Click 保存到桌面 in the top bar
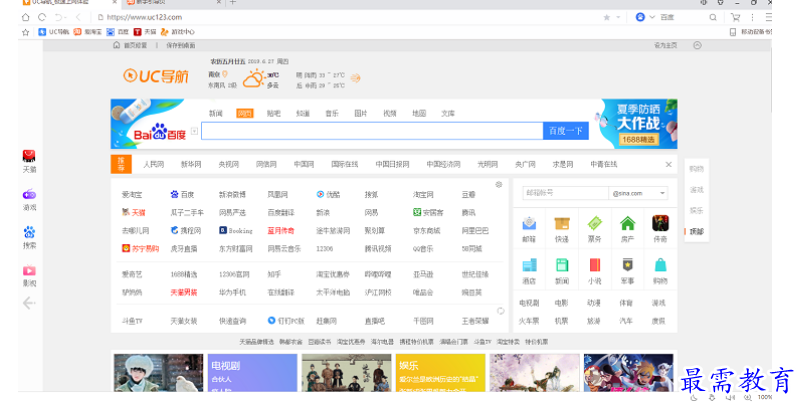 [x=181, y=45]
